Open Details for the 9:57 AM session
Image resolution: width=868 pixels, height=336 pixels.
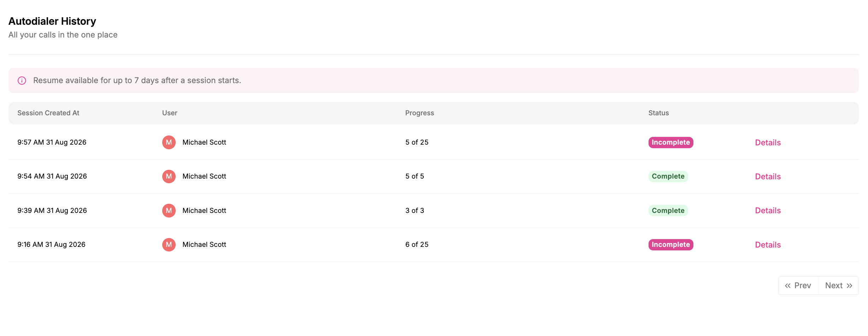point(768,143)
